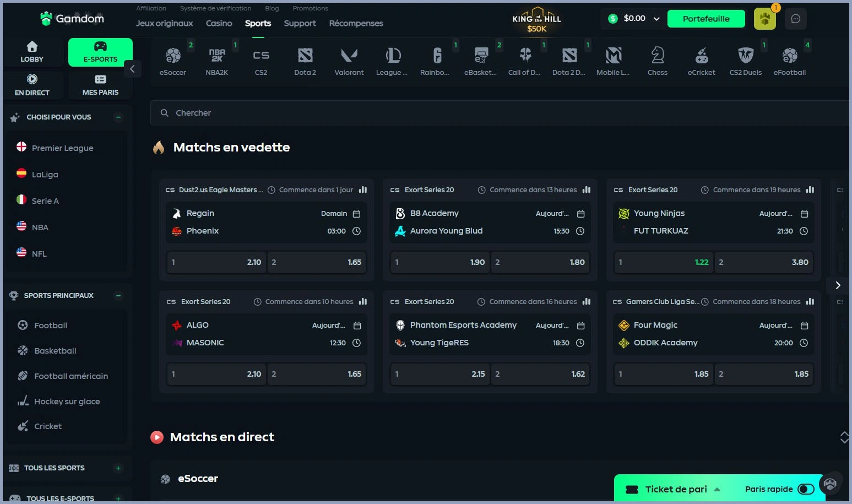
Task: Open NBA in sidebar
Action: click(40, 227)
